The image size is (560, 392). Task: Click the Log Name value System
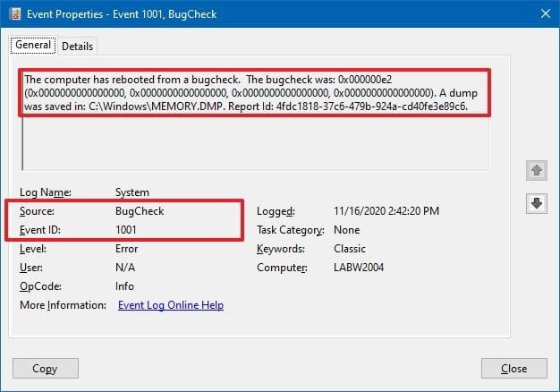click(x=132, y=192)
